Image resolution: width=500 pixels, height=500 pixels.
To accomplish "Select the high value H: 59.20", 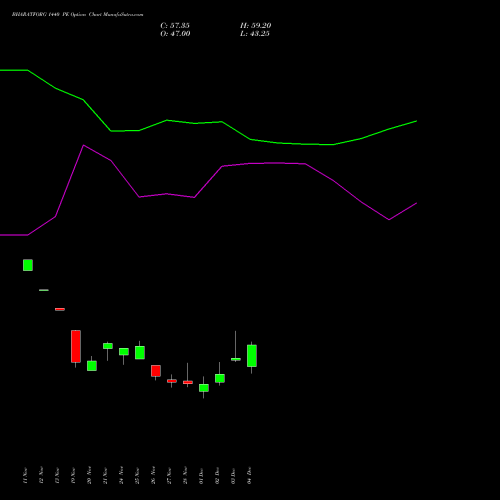I will coord(255,26).
